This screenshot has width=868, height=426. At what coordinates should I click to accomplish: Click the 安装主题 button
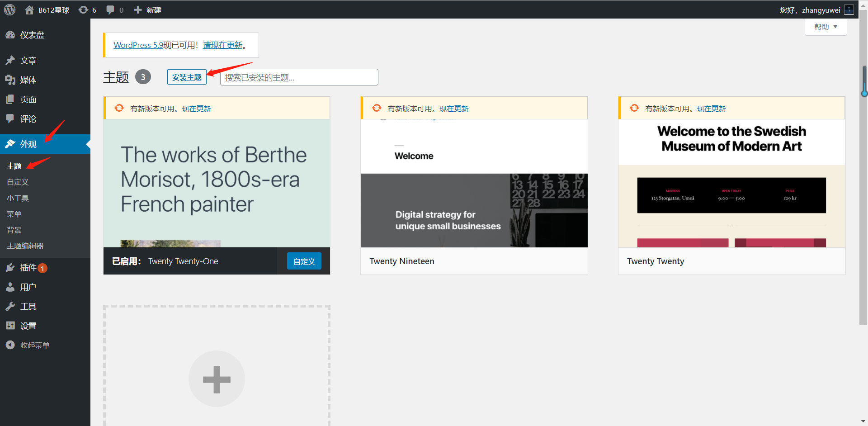click(x=187, y=77)
